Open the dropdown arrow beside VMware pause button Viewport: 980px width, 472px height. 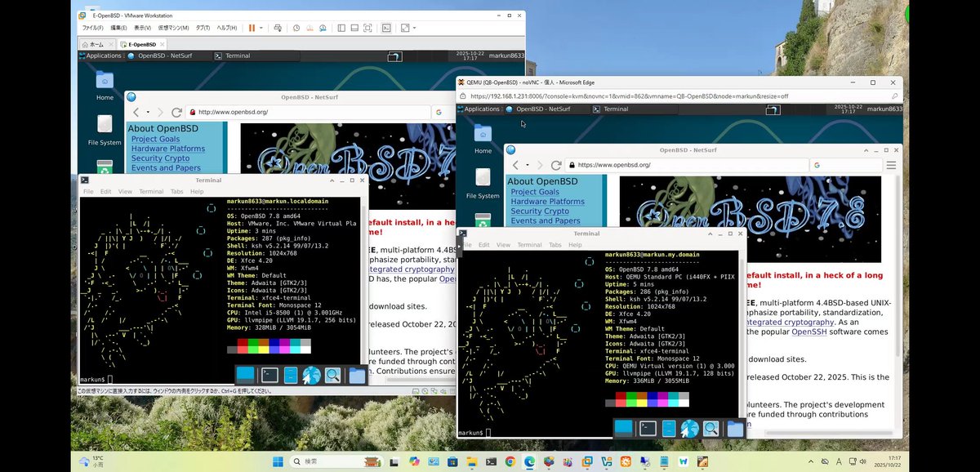click(261, 28)
